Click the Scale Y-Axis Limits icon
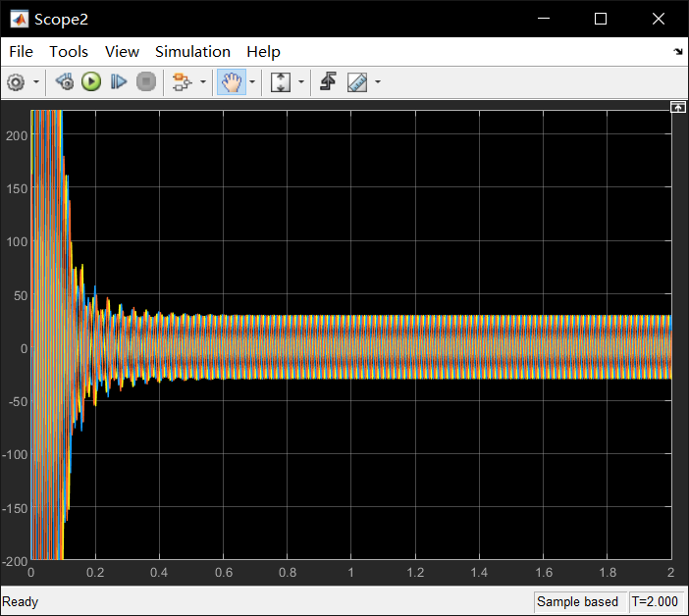 (281, 82)
